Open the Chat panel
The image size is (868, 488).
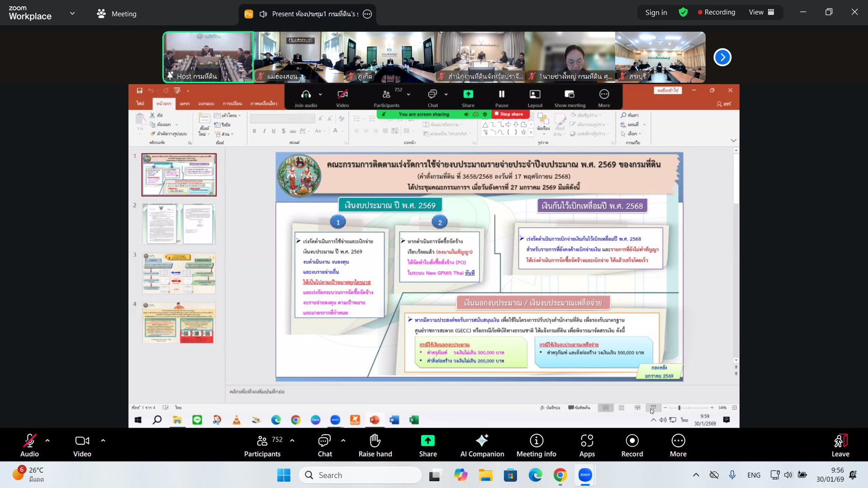click(325, 445)
